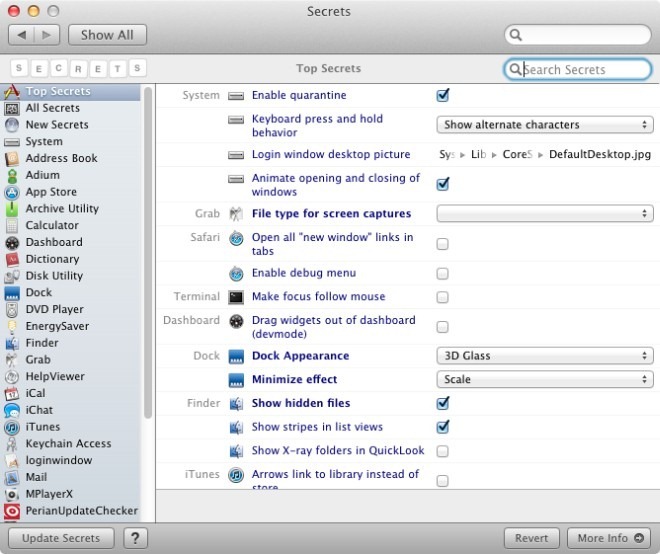Viewport: 660px width, 554px height.
Task: Click the SECRETS tile logo
Action: [78, 68]
